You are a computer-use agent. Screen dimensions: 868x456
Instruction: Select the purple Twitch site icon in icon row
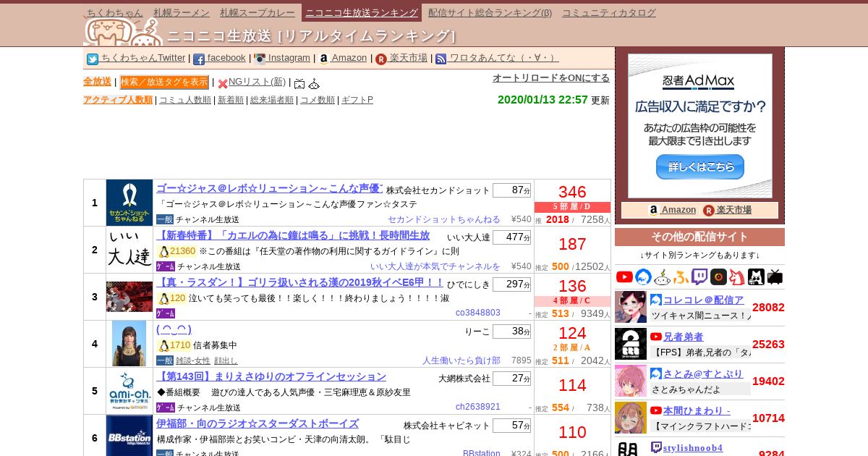(699, 276)
